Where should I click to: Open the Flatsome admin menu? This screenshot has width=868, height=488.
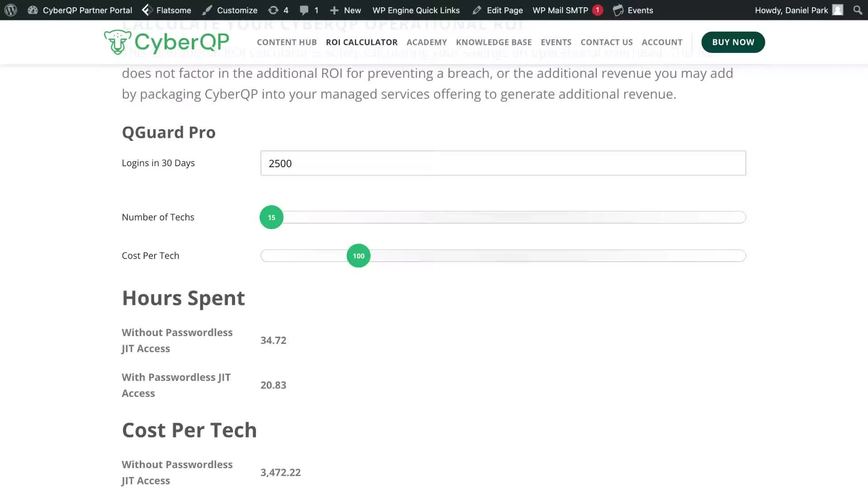(174, 10)
